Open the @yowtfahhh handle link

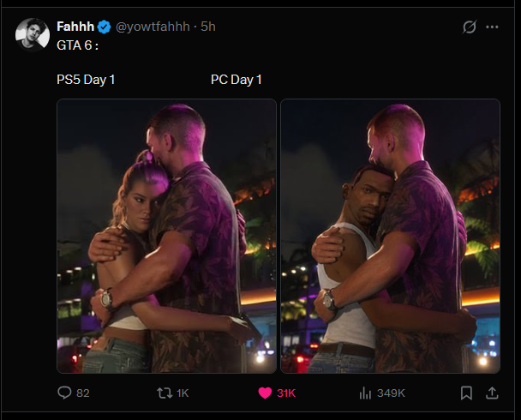coord(153,27)
